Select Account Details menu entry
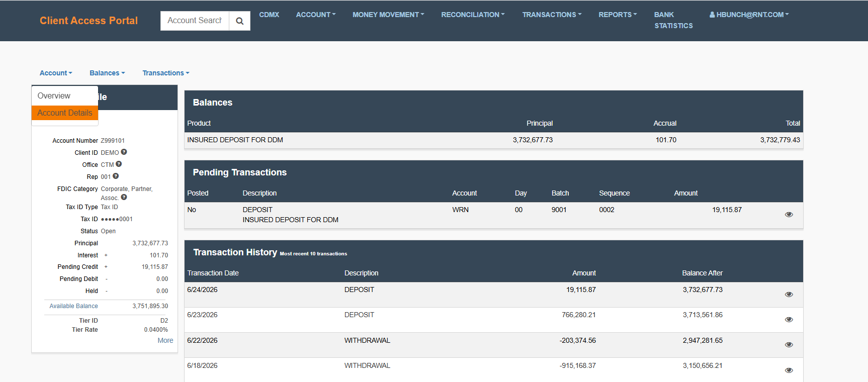868x382 pixels. coord(65,113)
